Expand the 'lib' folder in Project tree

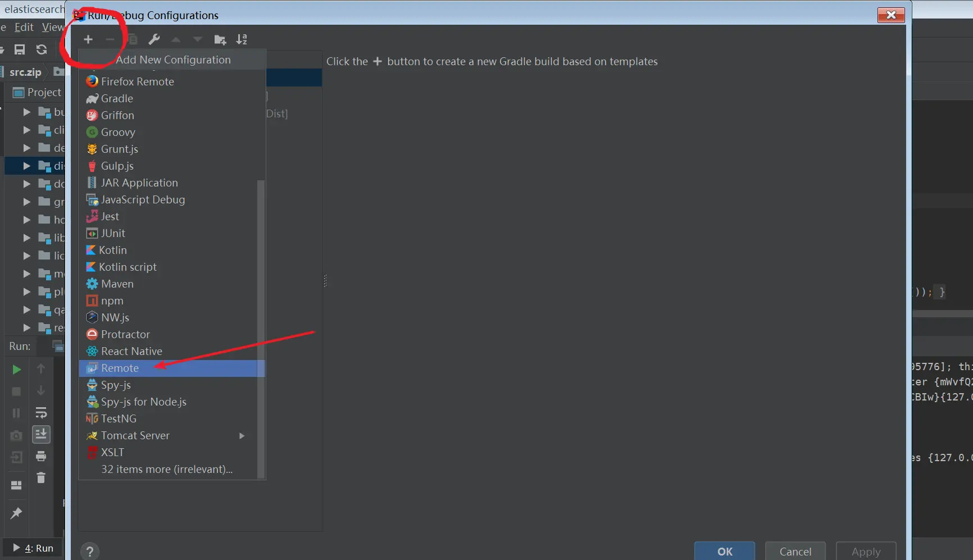(x=26, y=238)
